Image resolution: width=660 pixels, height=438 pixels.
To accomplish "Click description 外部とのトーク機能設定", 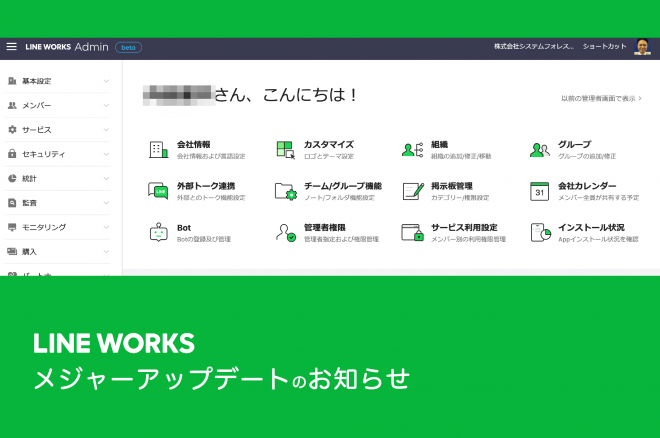I will click(211, 198).
